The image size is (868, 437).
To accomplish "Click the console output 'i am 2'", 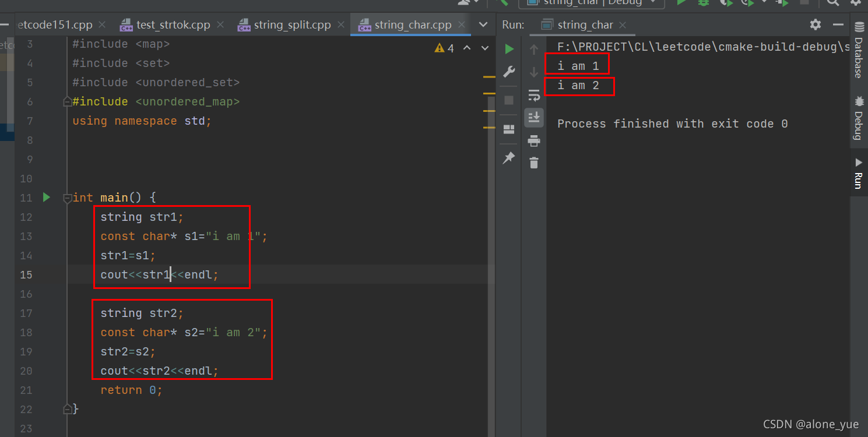I will (578, 86).
